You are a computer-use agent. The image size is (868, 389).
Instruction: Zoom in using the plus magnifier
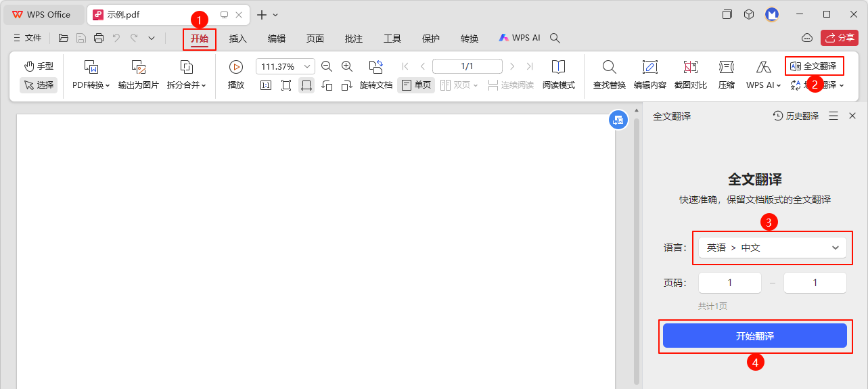(x=347, y=66)
